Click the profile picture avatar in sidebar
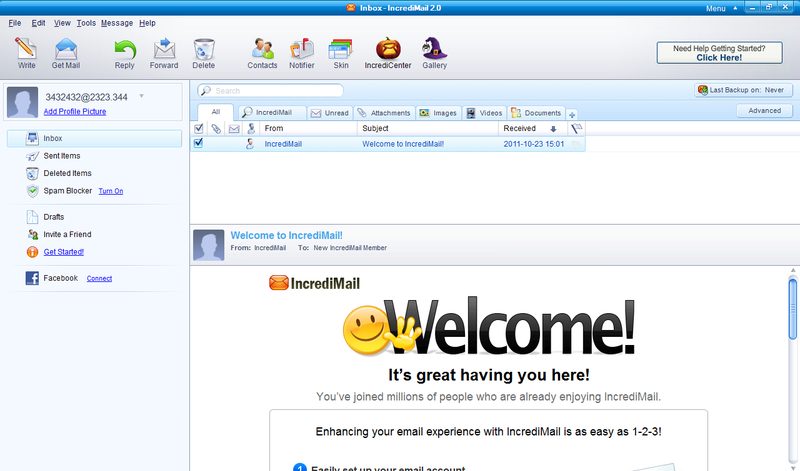Image resolution: width=800 pixels, height=471 pixels. pos(22,102)
